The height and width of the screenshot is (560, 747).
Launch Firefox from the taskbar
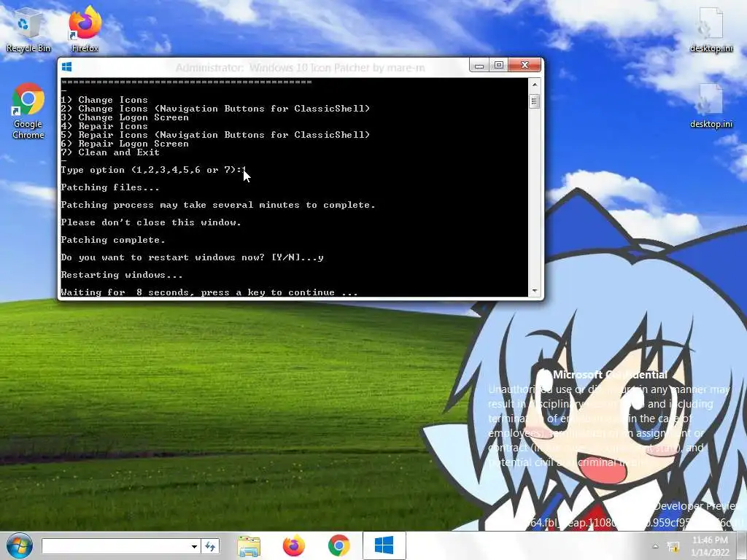293,545
